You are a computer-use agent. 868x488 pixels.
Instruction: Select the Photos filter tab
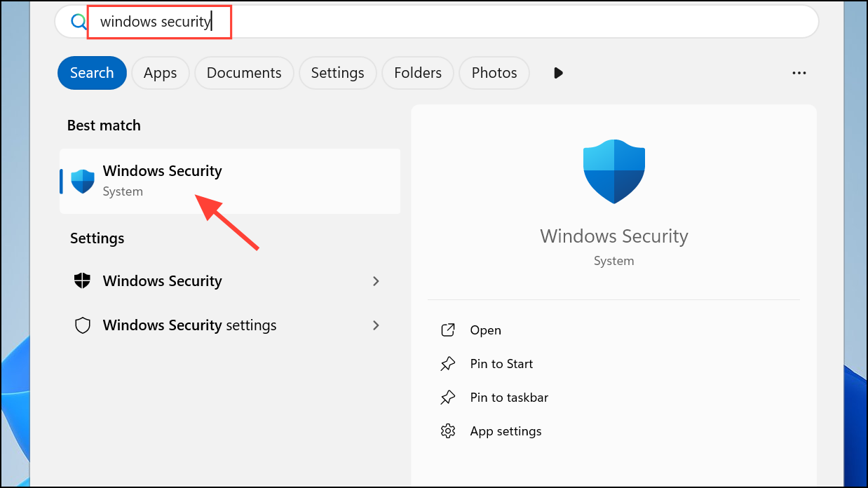tap(494, 72)
